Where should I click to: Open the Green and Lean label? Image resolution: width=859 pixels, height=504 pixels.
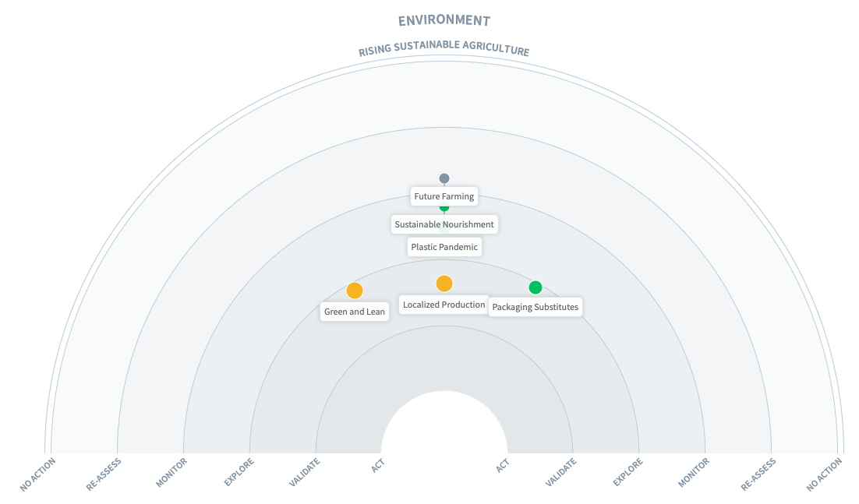[355, 312]
